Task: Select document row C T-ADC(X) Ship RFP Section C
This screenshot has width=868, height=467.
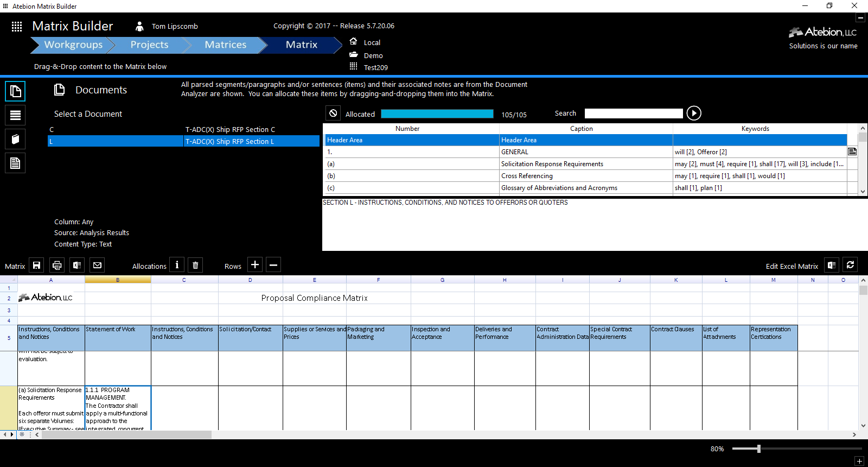Action: click(x=183, y=129)
